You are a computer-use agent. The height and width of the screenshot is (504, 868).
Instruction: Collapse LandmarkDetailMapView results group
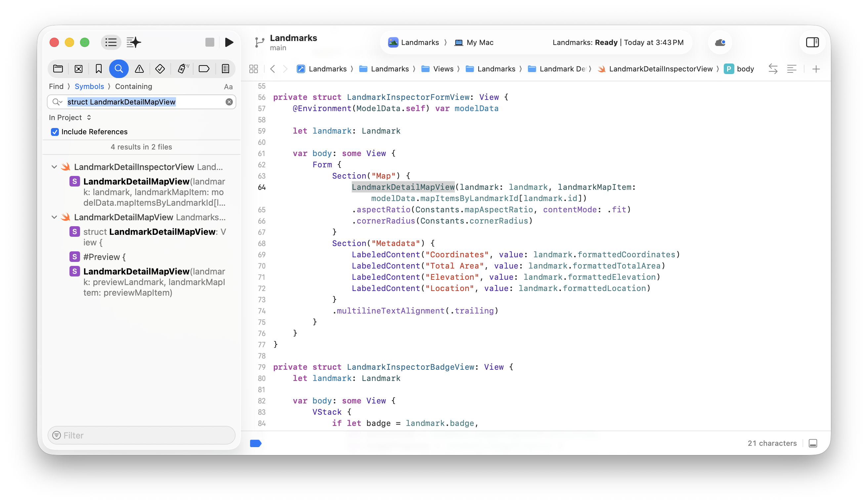(x=54, y=217)
